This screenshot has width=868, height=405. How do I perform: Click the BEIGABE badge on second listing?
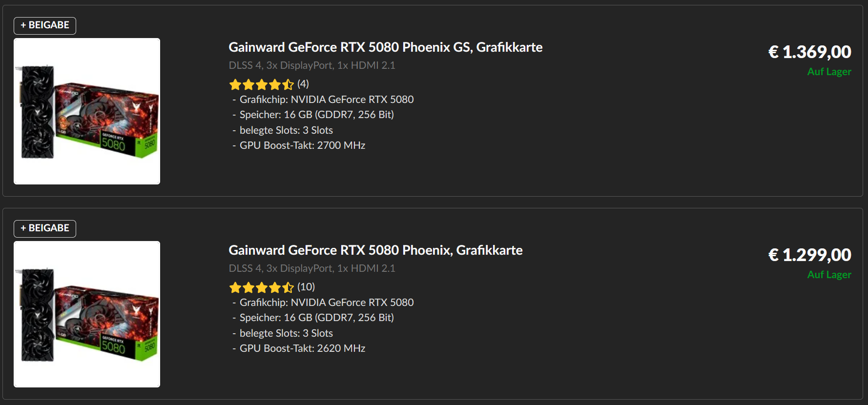tap(45, 228)
